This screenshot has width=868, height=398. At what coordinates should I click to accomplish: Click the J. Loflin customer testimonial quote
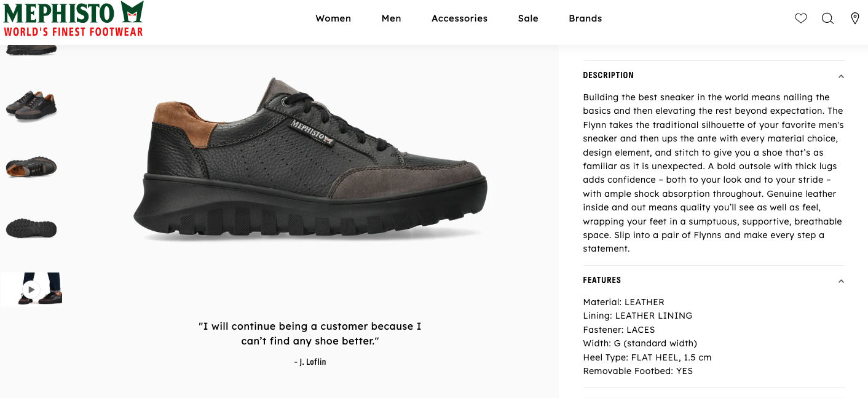pyautogui.click(x=310, y=333)
